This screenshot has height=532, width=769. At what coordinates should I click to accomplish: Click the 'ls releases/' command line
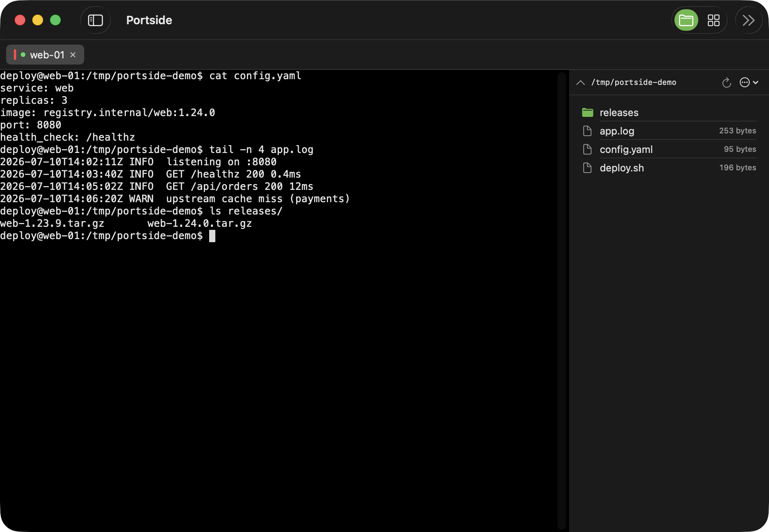[141, 211]
